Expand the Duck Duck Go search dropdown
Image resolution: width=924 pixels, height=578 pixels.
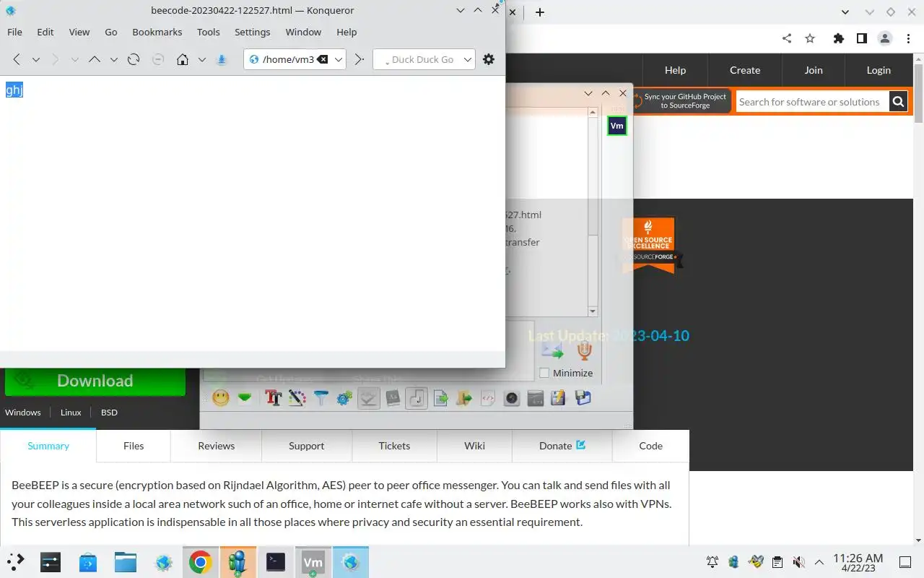pos(468,59)
